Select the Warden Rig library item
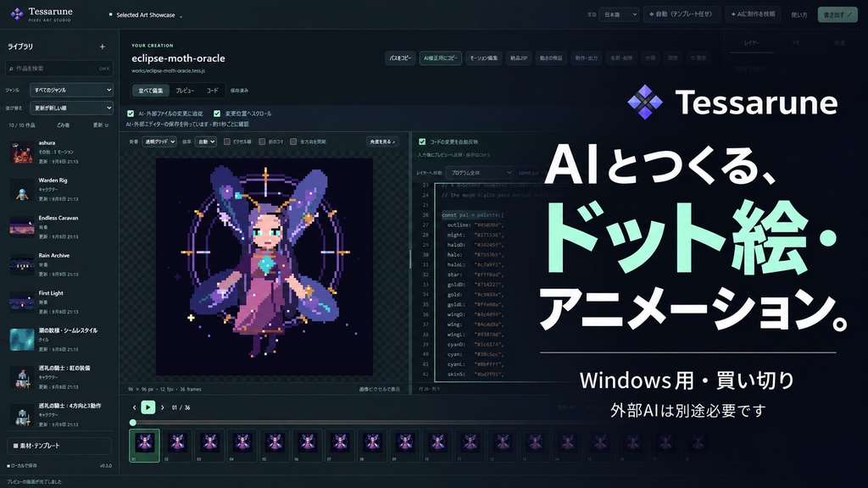 tap(60, 189)
